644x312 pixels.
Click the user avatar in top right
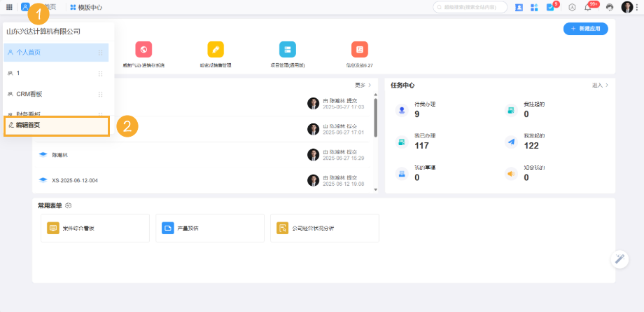click(x=626, y=7)
